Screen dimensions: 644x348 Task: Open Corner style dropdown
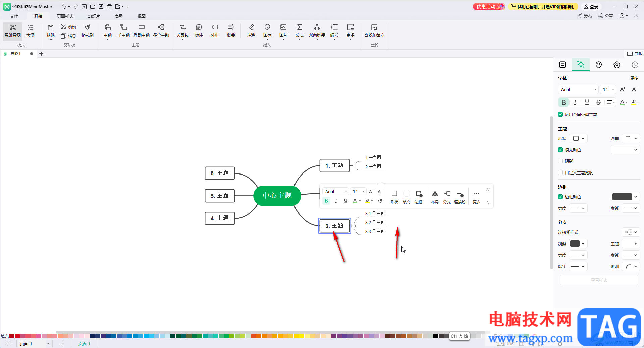click(x=631, y=138)
